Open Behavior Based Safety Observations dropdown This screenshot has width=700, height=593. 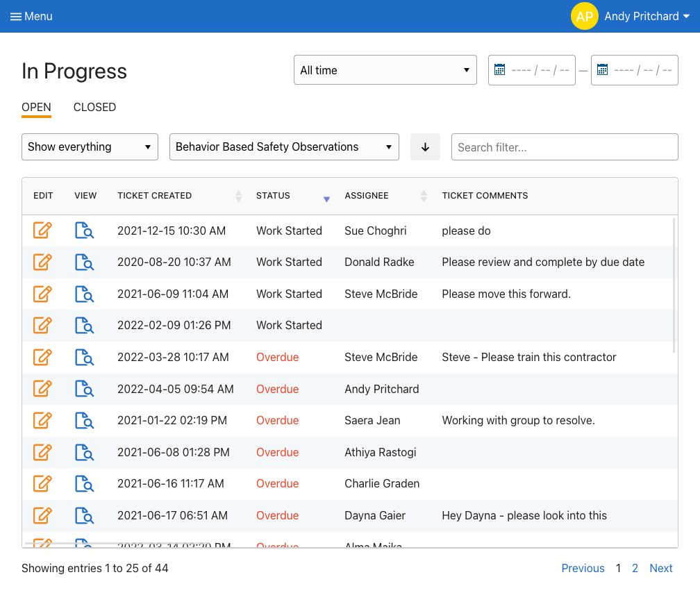(x=284, y=147)
